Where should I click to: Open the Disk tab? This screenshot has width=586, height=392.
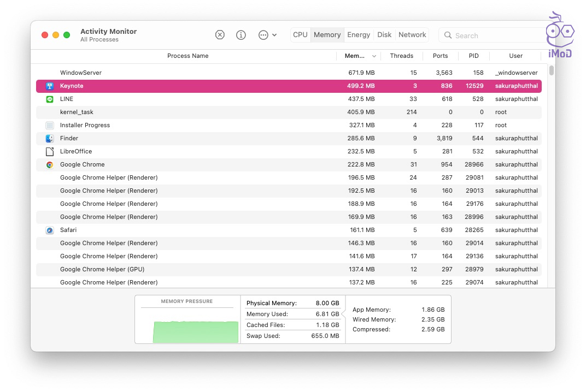pos(384,35)
